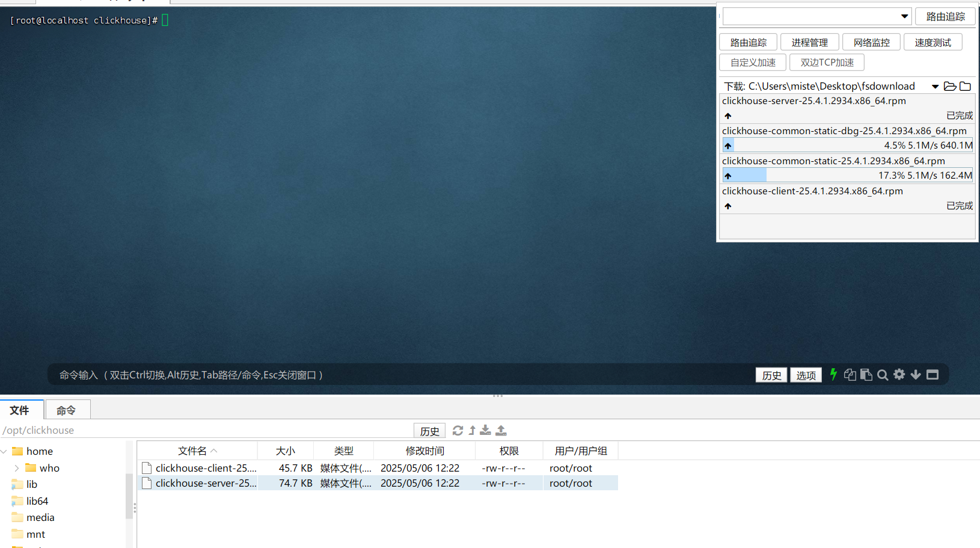The height and width of the screenshot is (548, 980).
Task: Select the lib tree item
Action: click(32, 484)
